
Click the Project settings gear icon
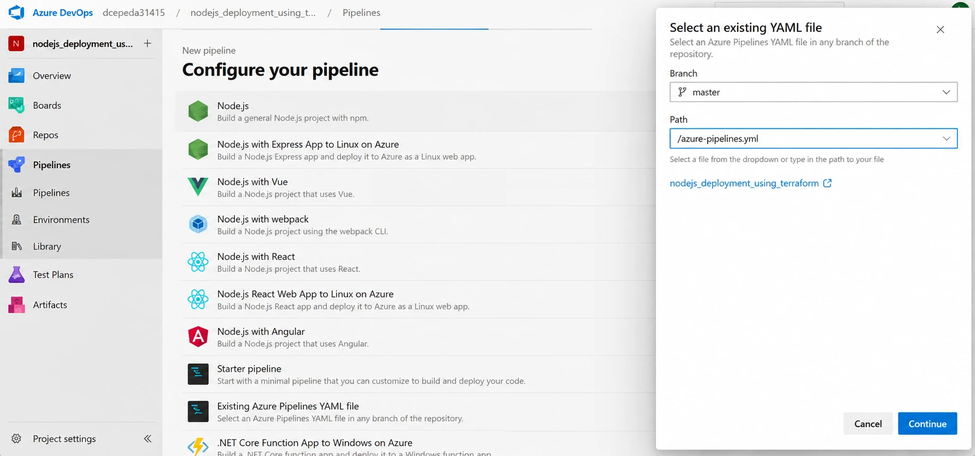17,439
